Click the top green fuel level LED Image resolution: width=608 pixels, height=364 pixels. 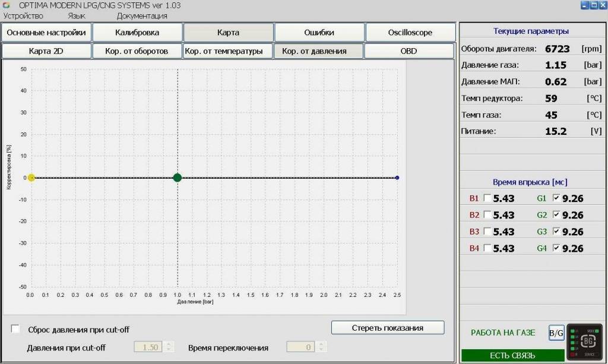point(572,330)
